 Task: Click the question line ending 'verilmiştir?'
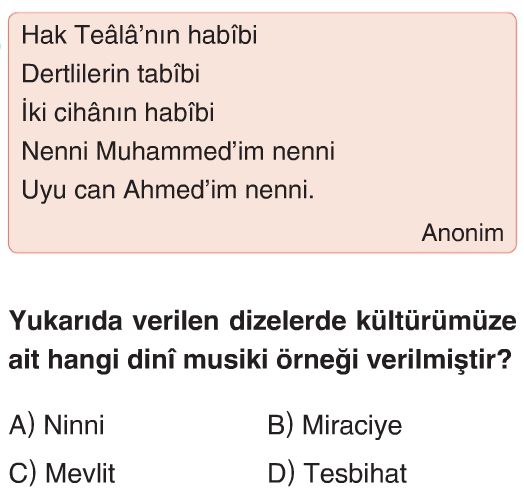[260, 360]
